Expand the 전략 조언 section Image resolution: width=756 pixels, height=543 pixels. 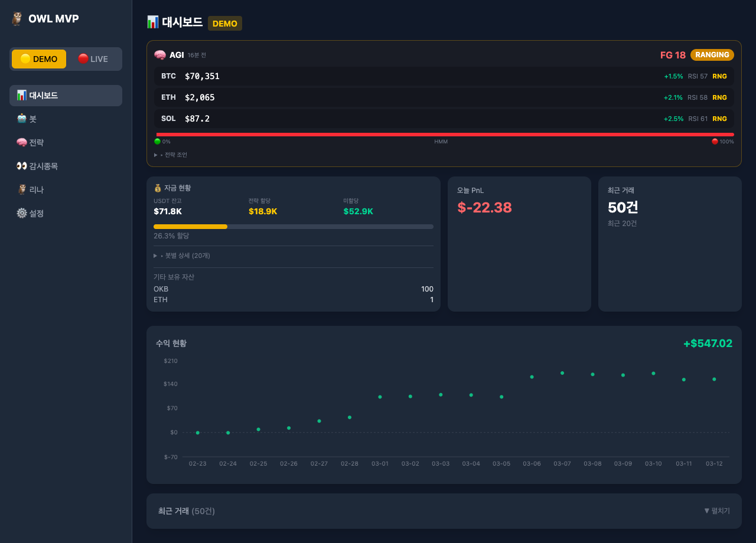(x=171, y=155)
